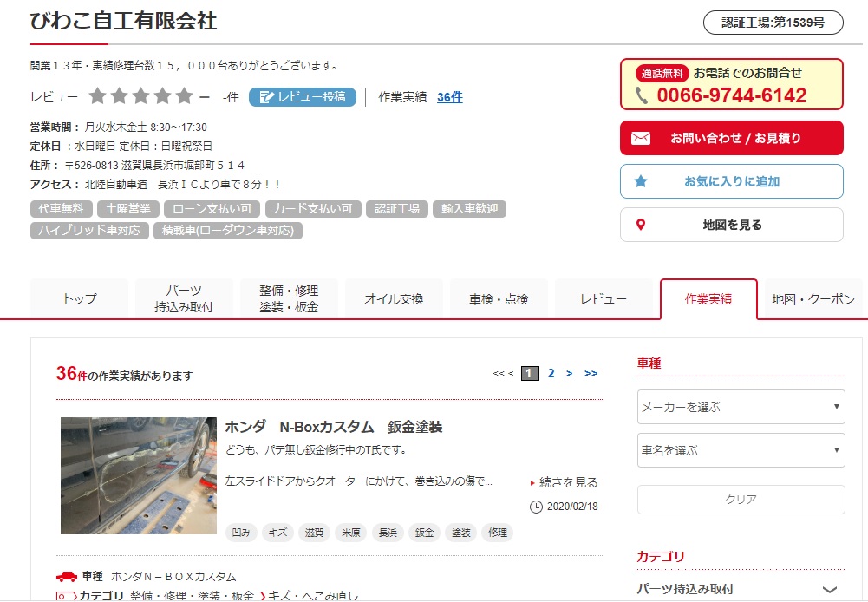This screenshot has width=868, height=602.
Task: Open the 36件 work results link
Action: tap(449, 97)
